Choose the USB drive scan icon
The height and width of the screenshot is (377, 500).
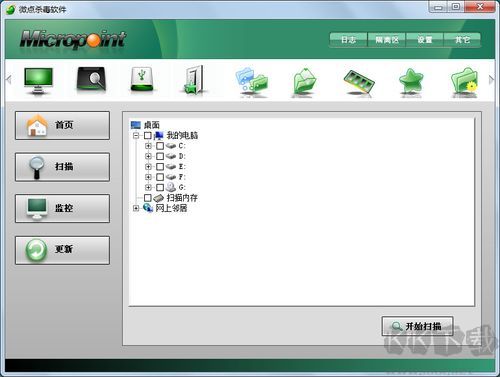(x=142, y=79)
